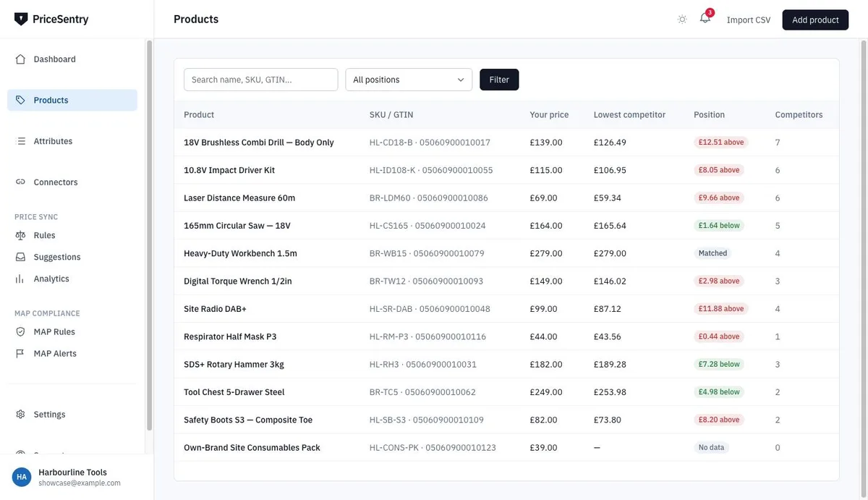Viewport: 868px width, 500px height.
Task: Click the Position column header
Action: (709, 114)
